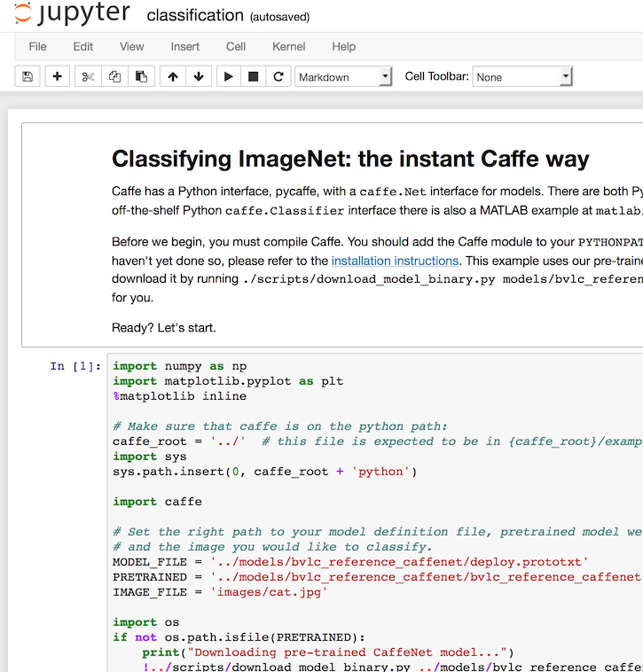Select the Classifying ImageNet heading
The width and height of the screenshot is (643, 672).
click(x=350, y=159)
